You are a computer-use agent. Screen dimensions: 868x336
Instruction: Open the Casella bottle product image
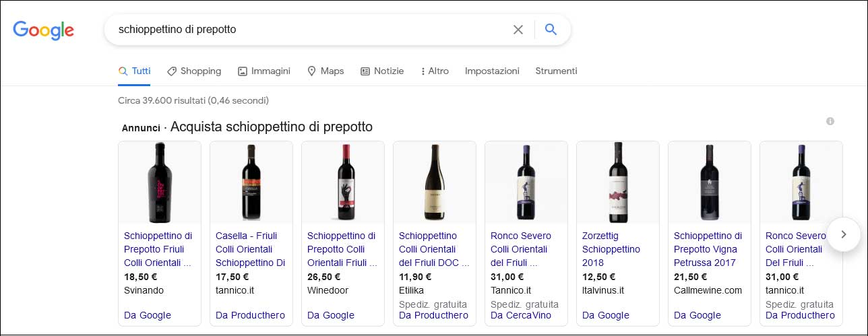point(251,182)
